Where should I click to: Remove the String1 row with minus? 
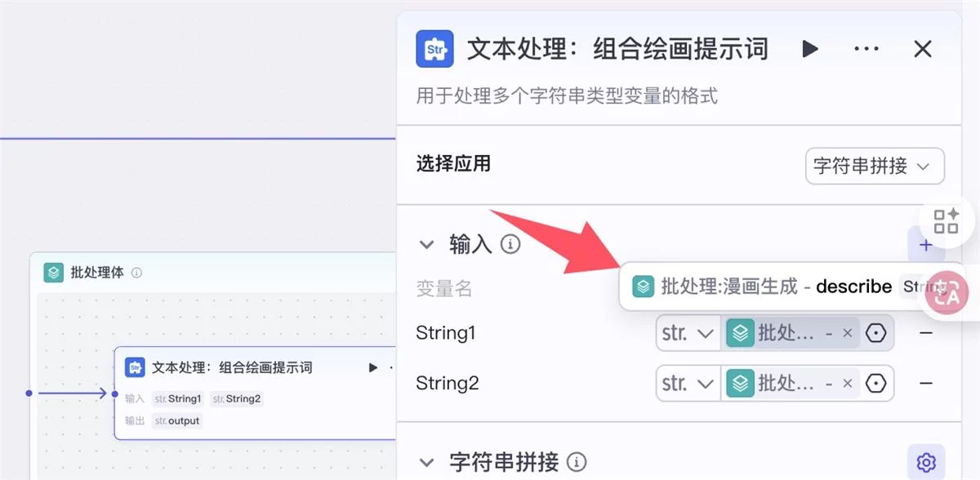(x=925, y=333)
